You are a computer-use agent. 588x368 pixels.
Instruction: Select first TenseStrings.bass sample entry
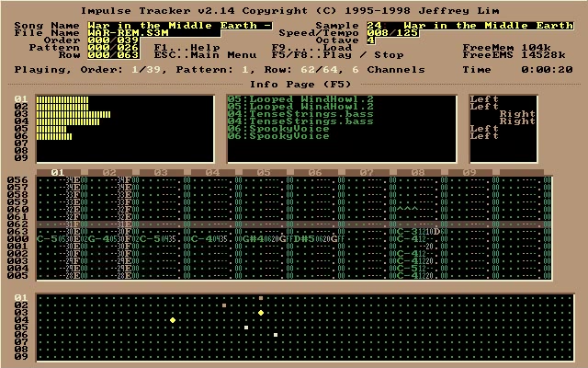tap(300, 114)
